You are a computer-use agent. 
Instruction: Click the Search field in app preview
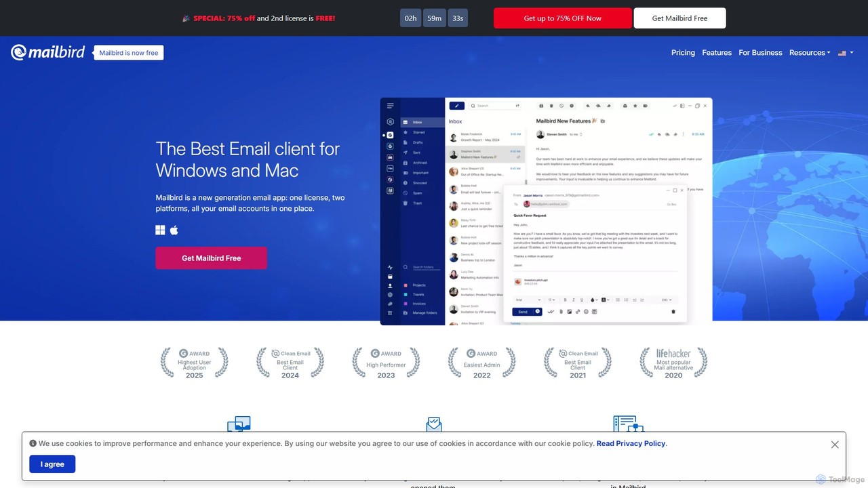point(495,106)
